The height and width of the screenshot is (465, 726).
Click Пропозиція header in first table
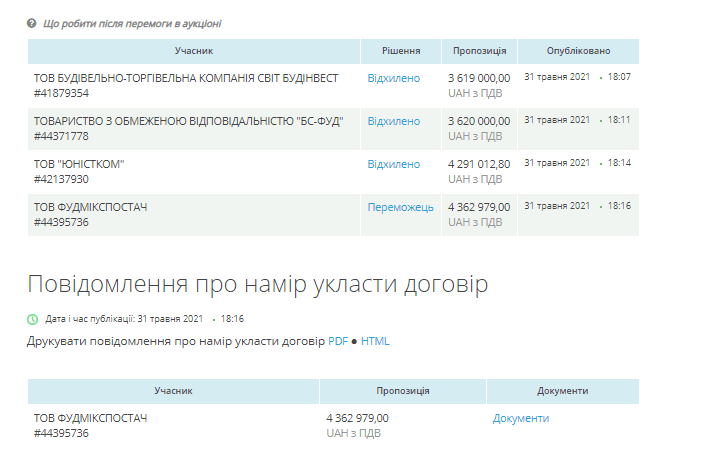pyautogui.click(x=480, y=51)
